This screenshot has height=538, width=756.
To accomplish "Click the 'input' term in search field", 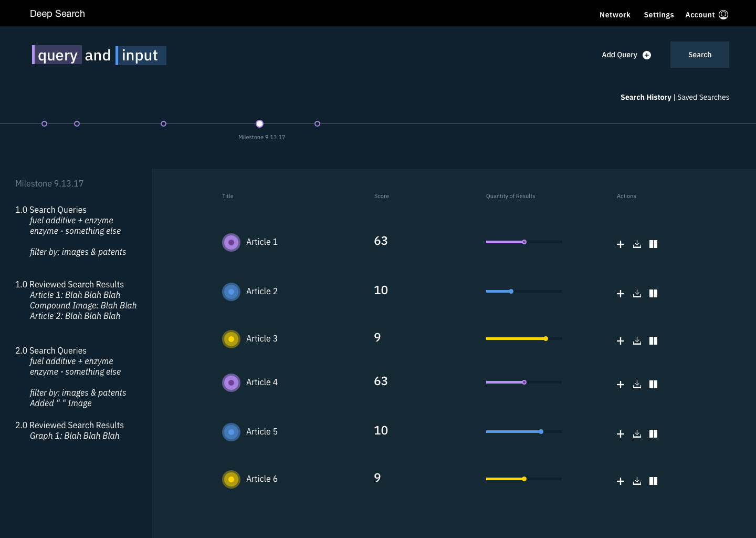I will pos(141,55).
